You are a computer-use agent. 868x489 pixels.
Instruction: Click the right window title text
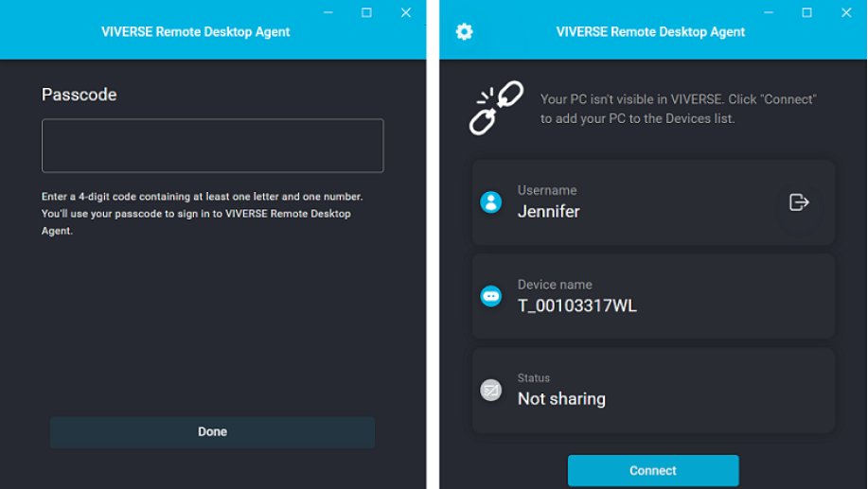pyautogui.click(x=650, y=32)
